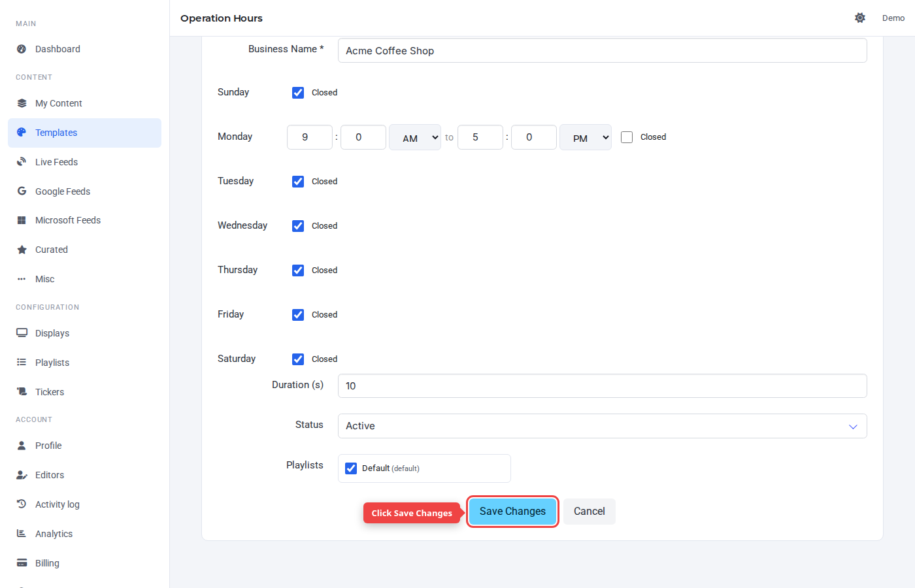The height and width of the screenshot is (588, 915).
Task: Click the Tickers scroll icon
Action: click(x=22, y=392)
